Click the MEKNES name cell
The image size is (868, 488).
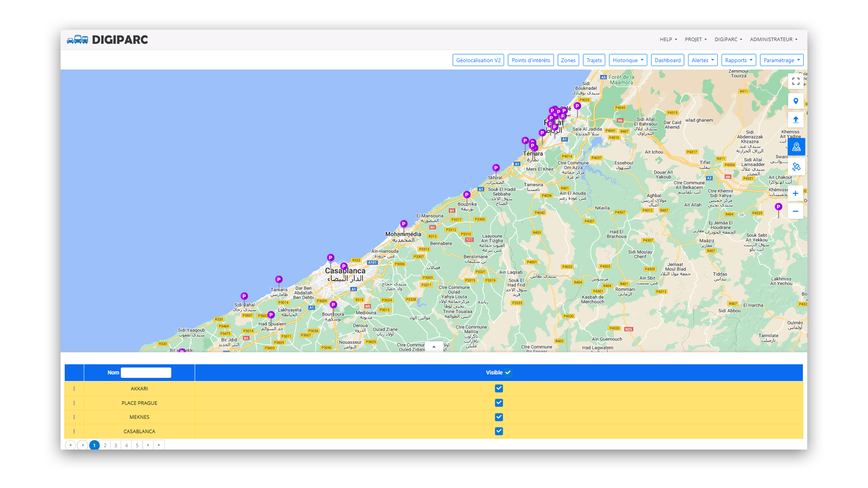point(139,417)
